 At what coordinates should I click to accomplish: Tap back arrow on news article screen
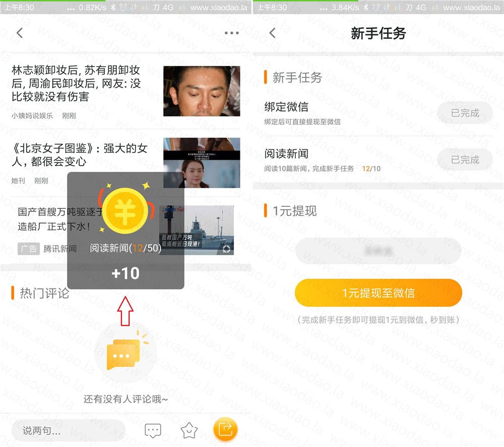click(20, 33)
